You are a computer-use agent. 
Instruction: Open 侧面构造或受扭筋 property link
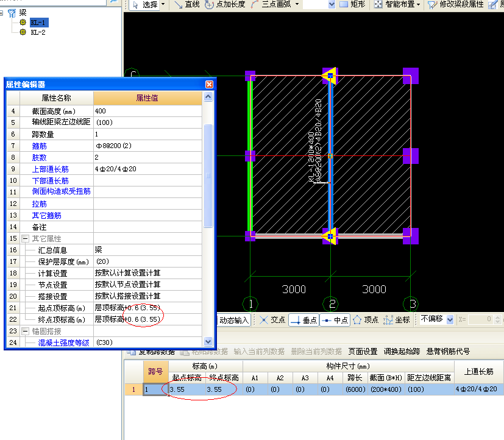point(61,191)
